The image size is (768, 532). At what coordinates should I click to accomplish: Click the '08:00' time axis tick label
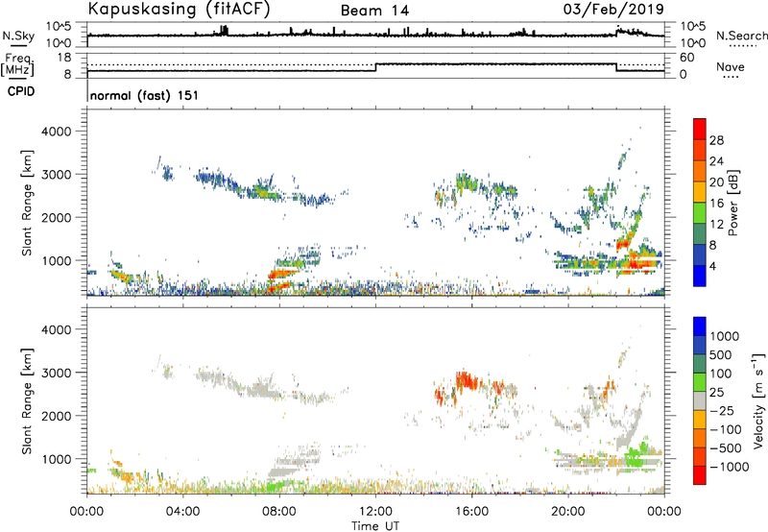279,512
